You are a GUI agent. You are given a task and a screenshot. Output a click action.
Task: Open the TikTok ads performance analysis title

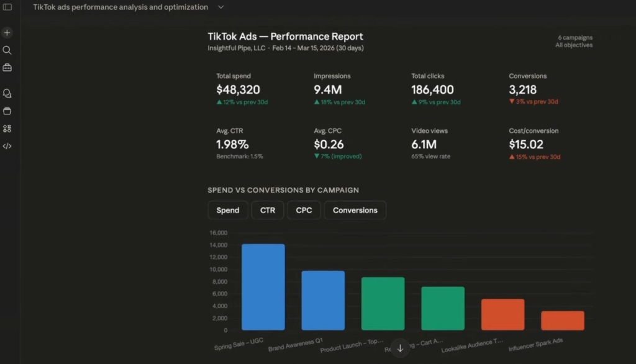(120, 7)
